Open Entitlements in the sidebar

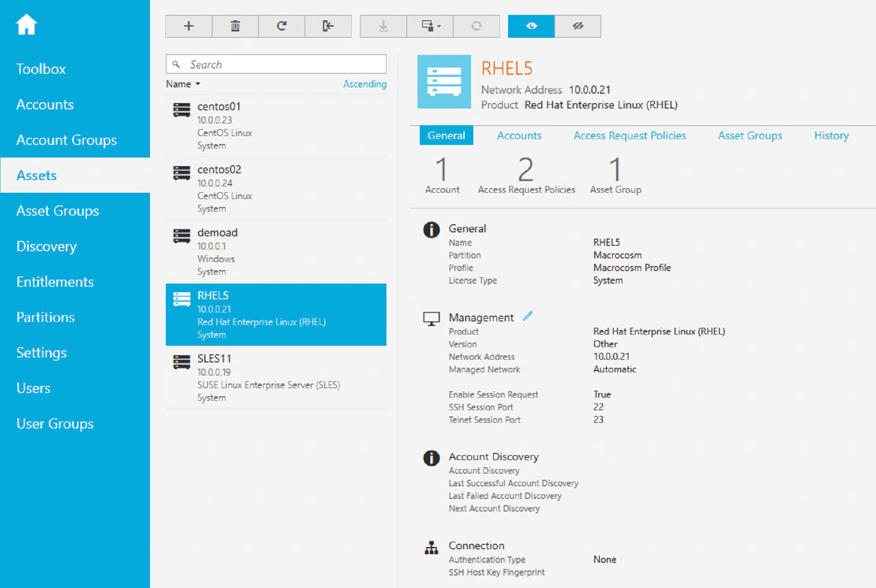55,282
